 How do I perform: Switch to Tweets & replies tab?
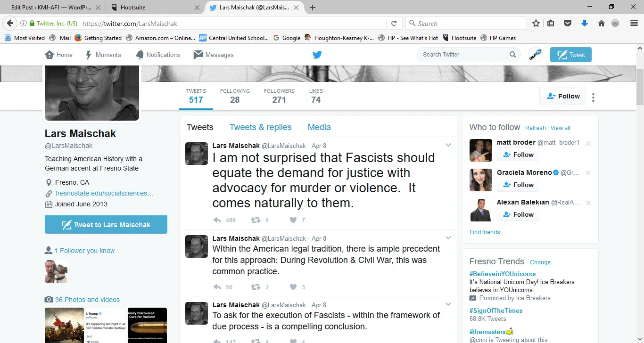coord(260,127)
